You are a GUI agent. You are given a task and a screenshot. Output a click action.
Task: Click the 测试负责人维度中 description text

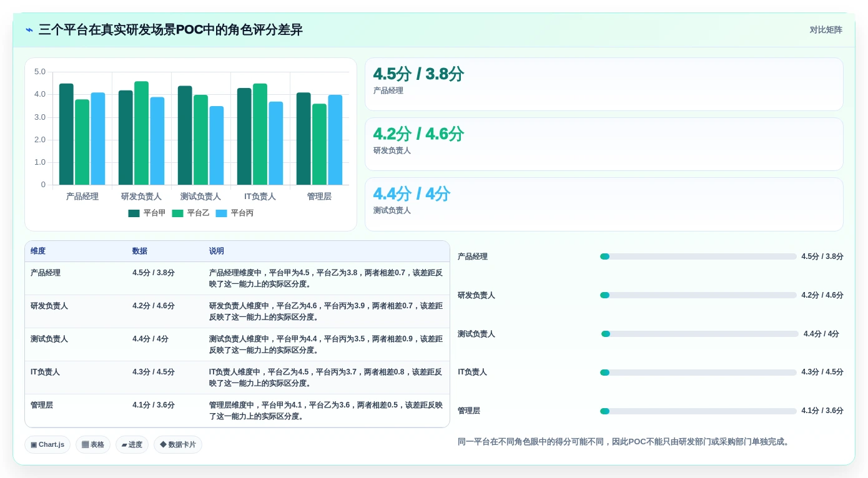click(x=326, y=344)
